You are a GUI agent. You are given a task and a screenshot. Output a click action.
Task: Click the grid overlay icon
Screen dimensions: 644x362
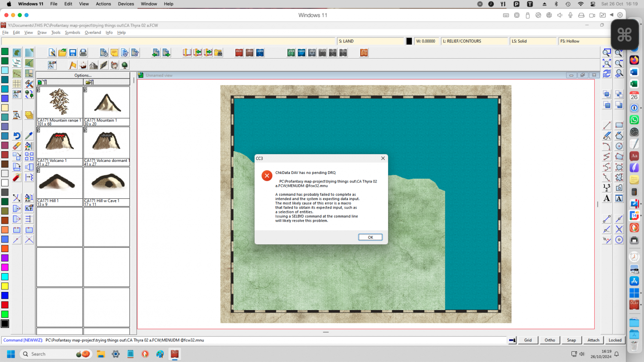click(x=17, y=84)
